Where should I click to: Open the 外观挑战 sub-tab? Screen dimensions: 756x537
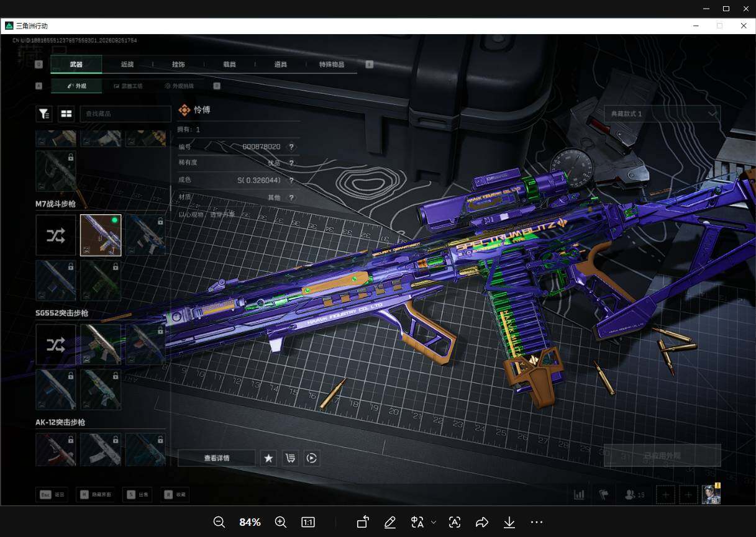coord(180,86)
